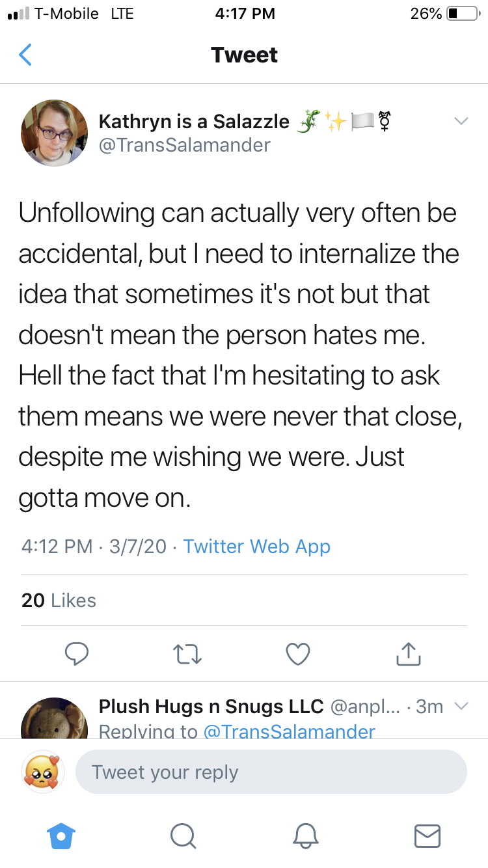488x868 pixels.
Task: Open the Search tab magnifier icon
Action: [x=183, y=835]
